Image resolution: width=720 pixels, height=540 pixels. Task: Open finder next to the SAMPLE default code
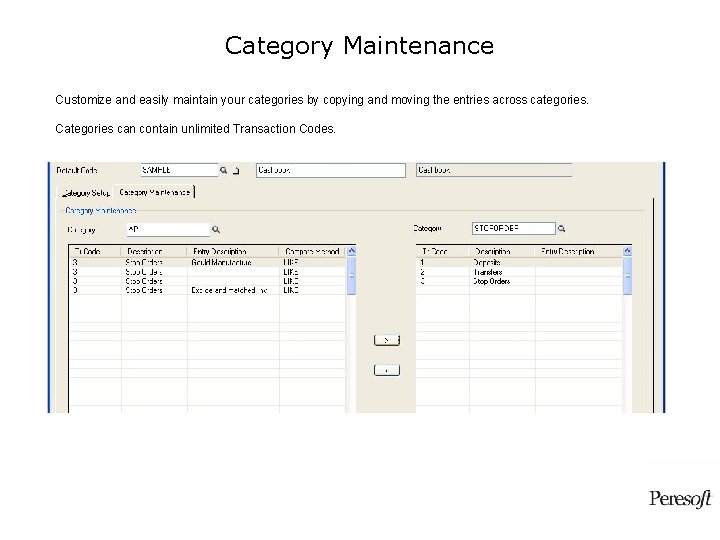tap(224, 170)
